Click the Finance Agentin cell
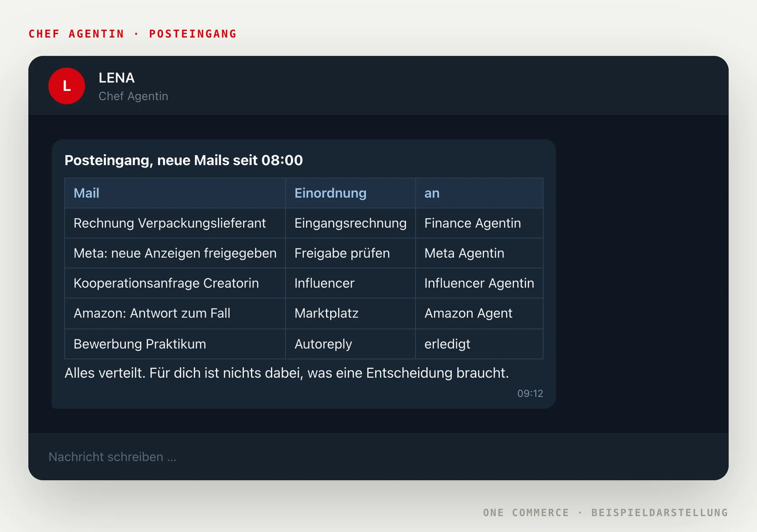The width and height of the screenshot is (757, 532). tap(479, 223)
